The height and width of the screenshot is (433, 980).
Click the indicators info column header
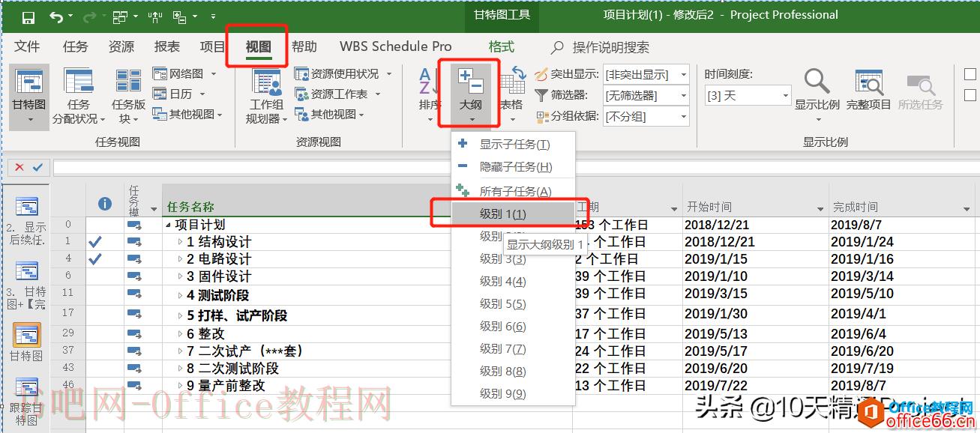(x=105, y=203)
